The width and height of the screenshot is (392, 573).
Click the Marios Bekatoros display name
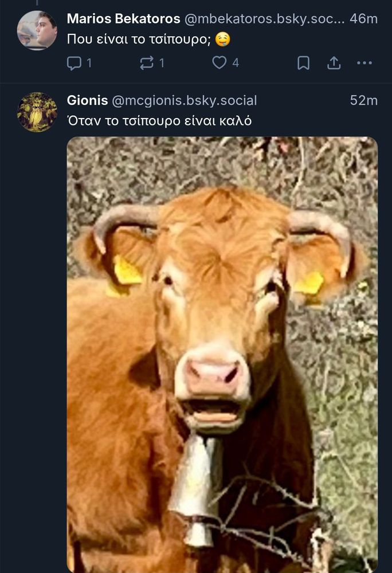[x=123, y=19]
